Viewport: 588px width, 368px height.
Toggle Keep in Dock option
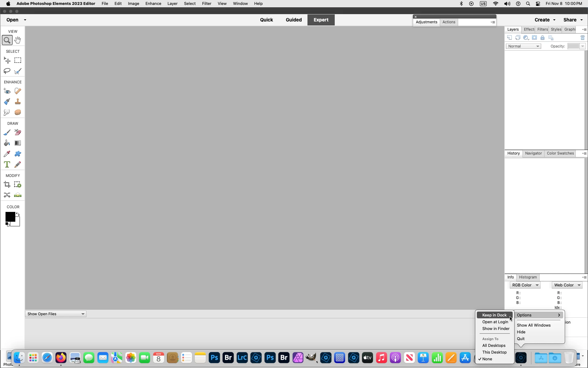click(x=494, y=315)
